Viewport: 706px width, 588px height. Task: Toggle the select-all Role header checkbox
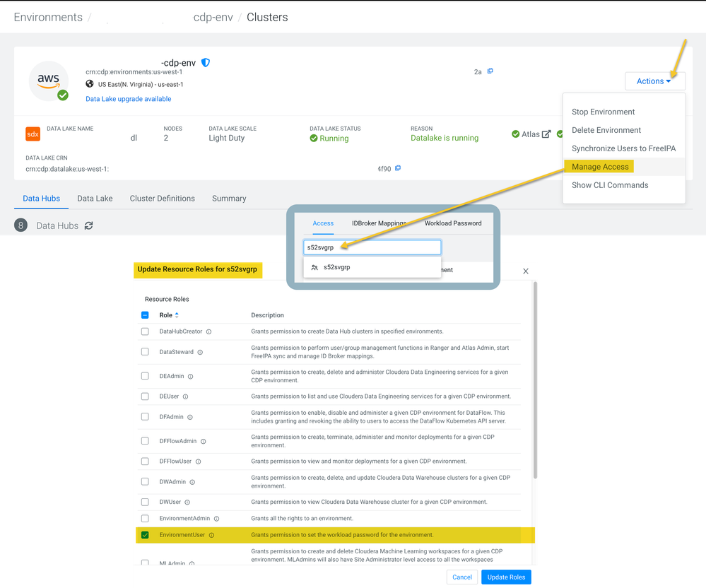pos(145,315)
